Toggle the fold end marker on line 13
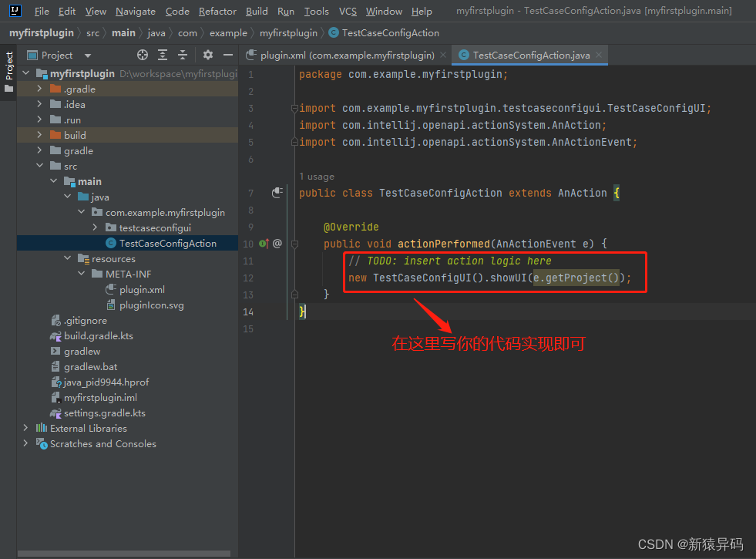The image size is (756, 559). click(x=294, y=295)
